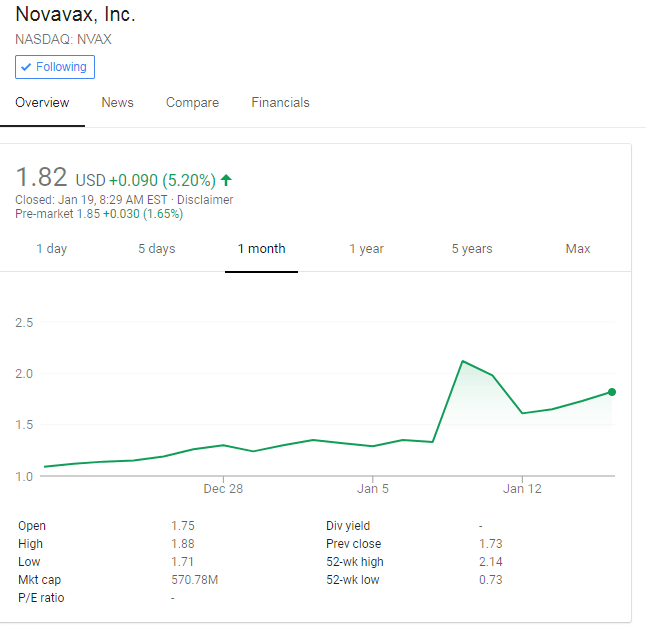Click the chart peak near Jan 9
The height and width of the screenshot is (631, 646).
[x=462, y=361]
